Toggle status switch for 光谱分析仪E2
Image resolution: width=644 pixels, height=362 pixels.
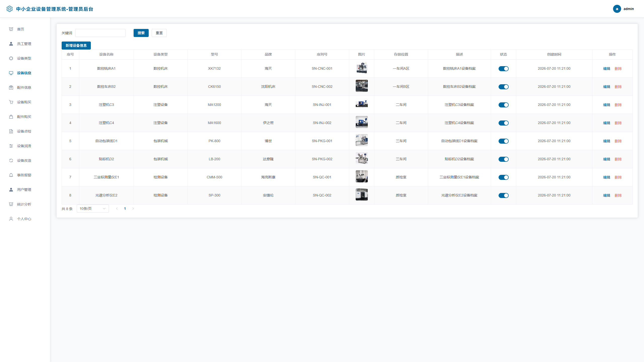tap(503, 195)
